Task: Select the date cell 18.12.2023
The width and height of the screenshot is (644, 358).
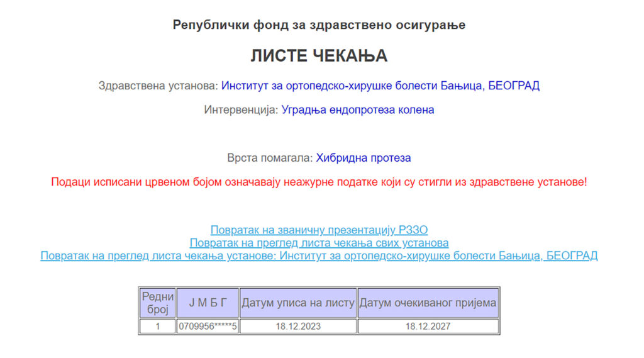Action: 298,327
